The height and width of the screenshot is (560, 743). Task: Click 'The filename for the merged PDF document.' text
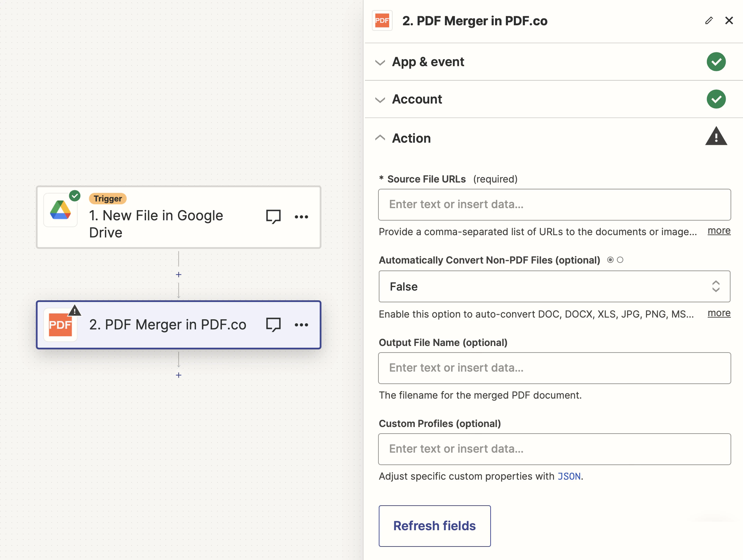point(480,395)
